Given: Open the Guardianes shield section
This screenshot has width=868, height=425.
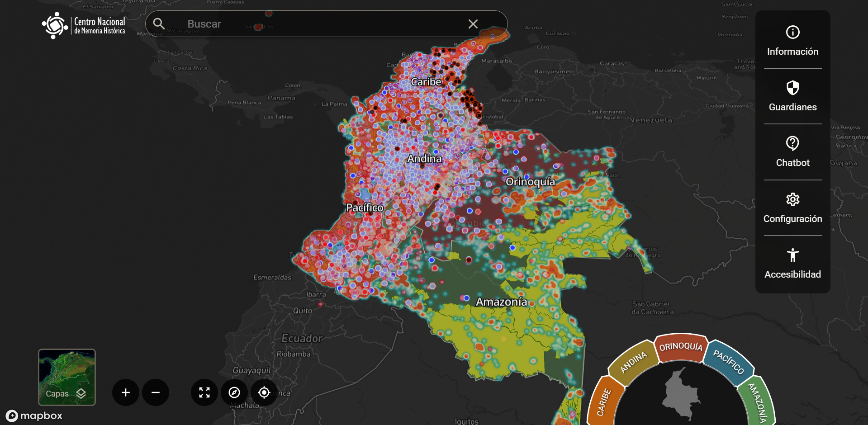Looking at the screenshot, I should (x=792, y=96).
